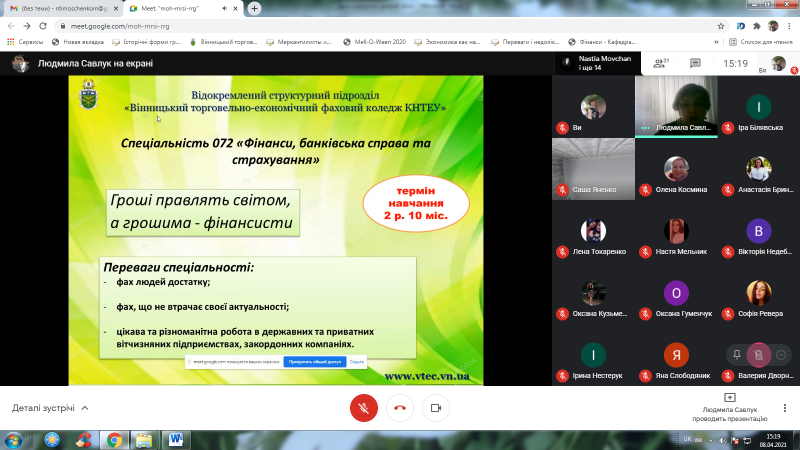Viewport: 800px width, 450px height.
Task: Pin Валерия Дворн... tile with pin icon
Action: 737,355
